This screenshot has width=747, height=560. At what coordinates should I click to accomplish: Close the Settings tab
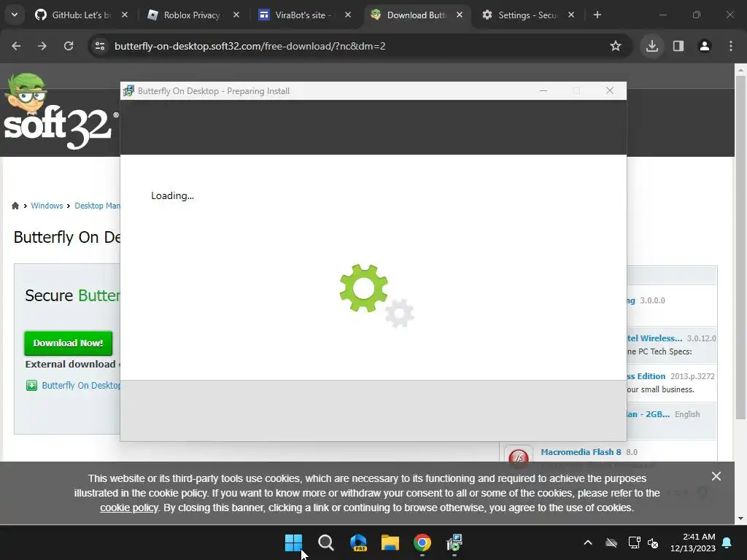pyautogui.click(x=570, y=15)
